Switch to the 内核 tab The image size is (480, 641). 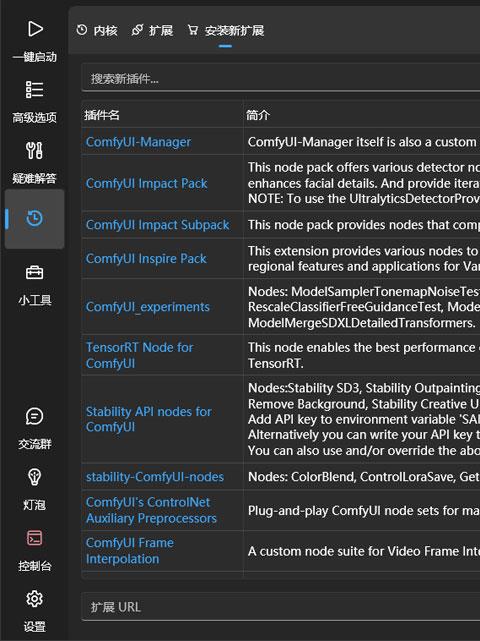[x=97, y=30]
